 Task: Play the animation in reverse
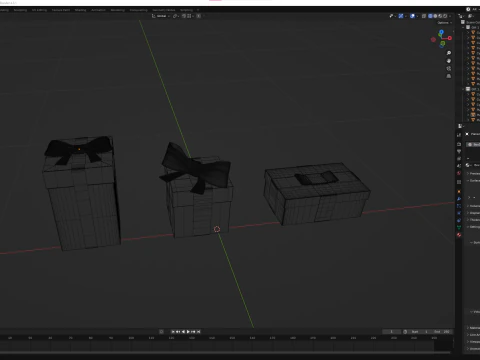point(183,332)
